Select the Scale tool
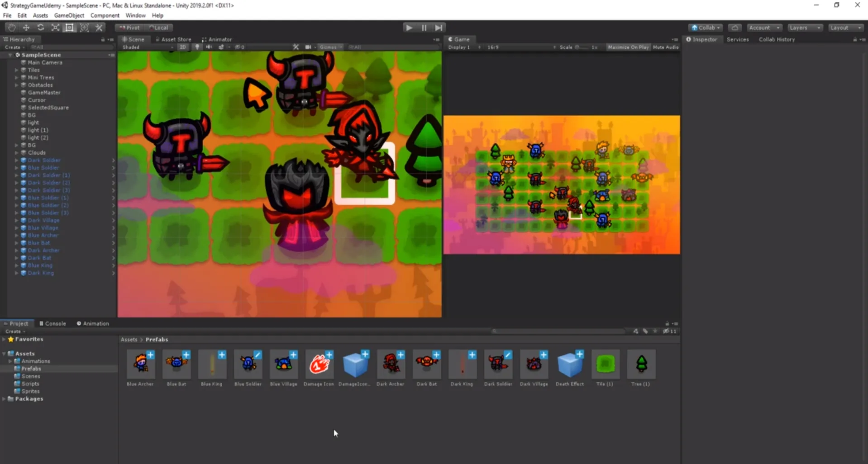Image resolution: width=868 pixels, height=464 pixels. click(x=55, y=28)
